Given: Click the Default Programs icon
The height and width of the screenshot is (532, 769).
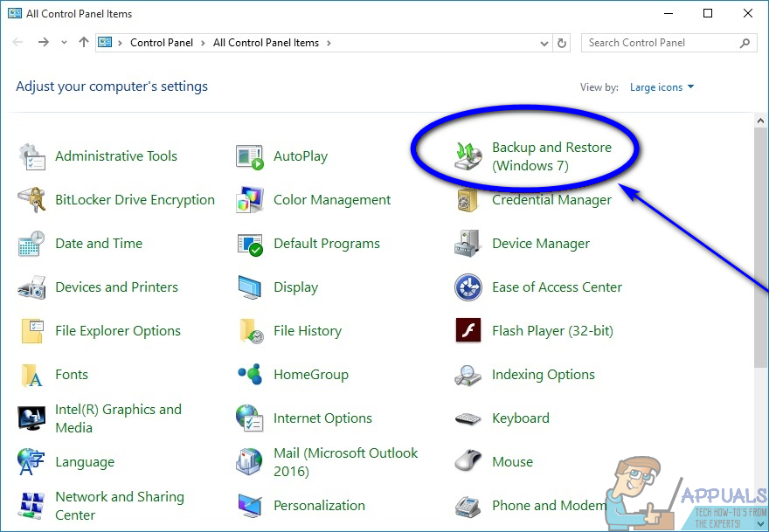Looking at the screenshot, I should (250, 245).
